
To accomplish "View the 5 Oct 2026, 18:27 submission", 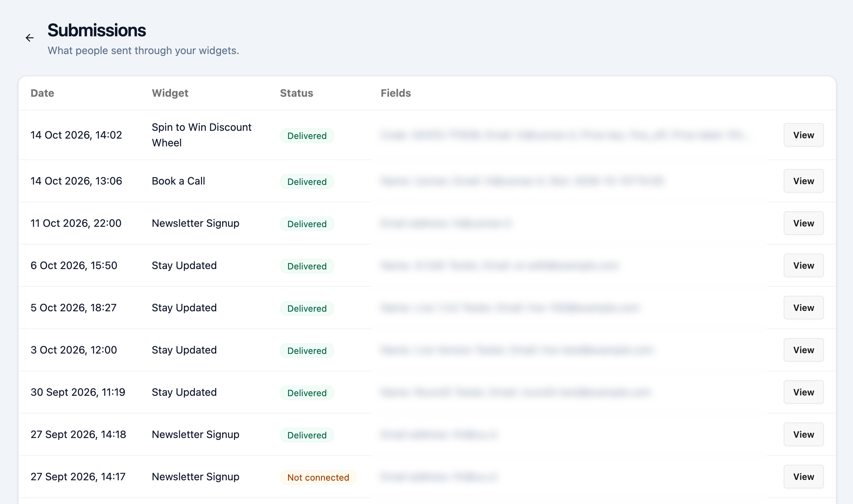I will (804, 308).
